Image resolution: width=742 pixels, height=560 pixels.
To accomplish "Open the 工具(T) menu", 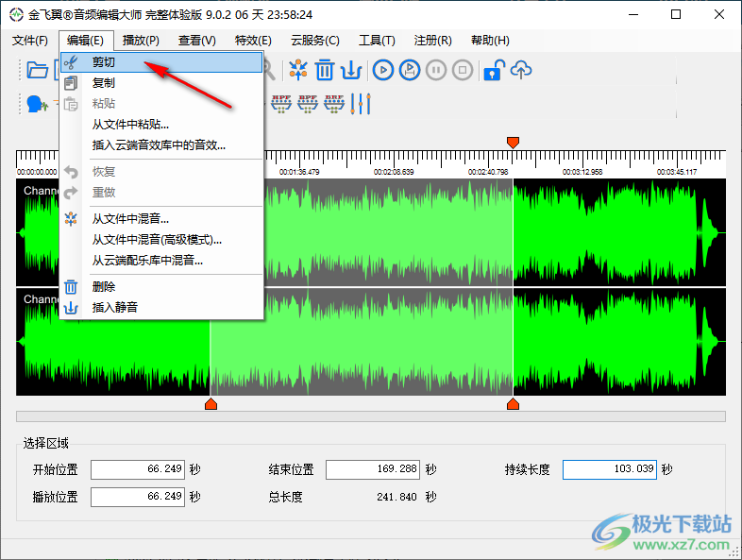I will 377,41.
